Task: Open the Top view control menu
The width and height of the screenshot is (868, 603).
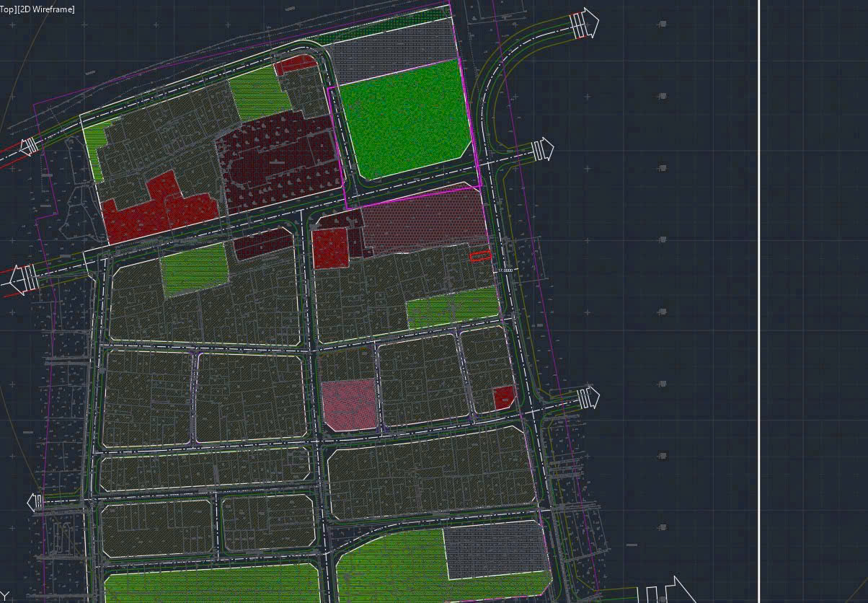Action: pos(8,9)
